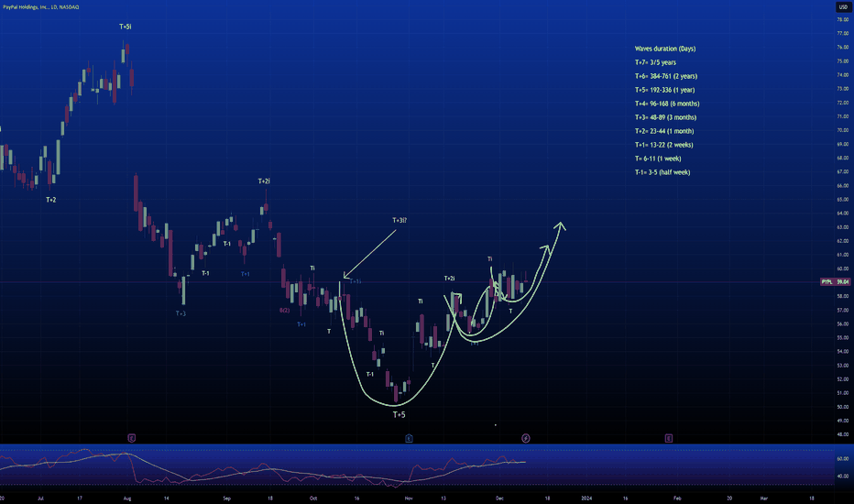Click the 78.00 price axis label
Image resolution: width=854 pixels, height=504 pixels.
tap(843, 19)
